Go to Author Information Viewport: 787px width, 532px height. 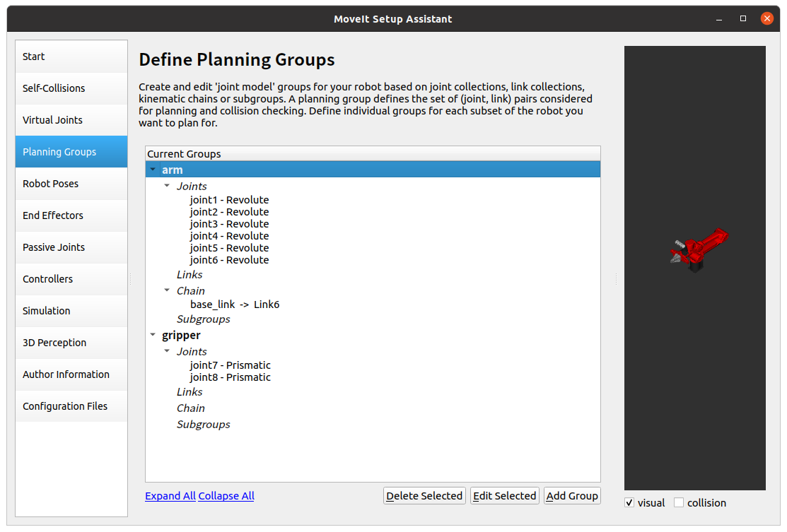click(71, 374)
